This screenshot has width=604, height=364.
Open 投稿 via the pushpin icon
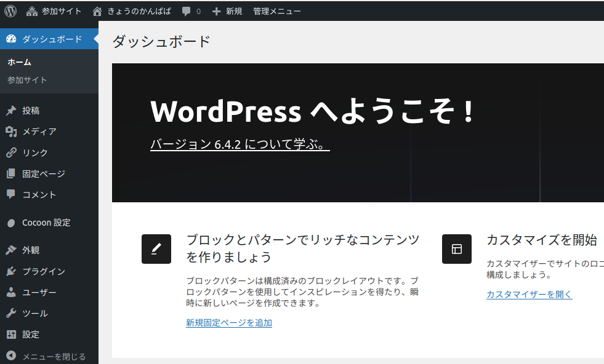click(10, 110)
